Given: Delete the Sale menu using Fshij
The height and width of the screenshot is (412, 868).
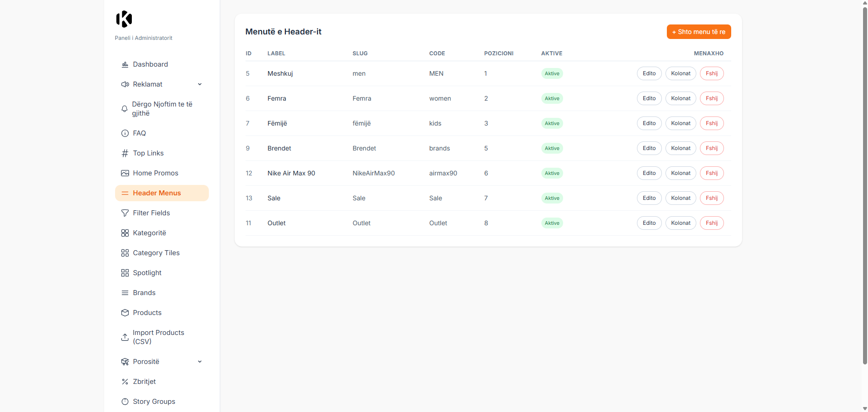Looking at the screenshot, I should pyautogui.click(x=711, y=198).
